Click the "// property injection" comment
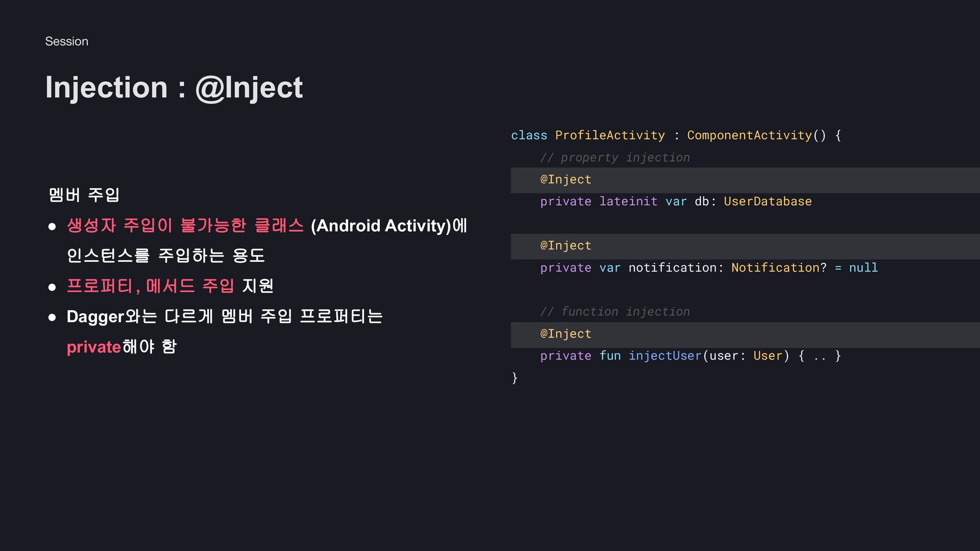980x551 pixels. point(615,158)
